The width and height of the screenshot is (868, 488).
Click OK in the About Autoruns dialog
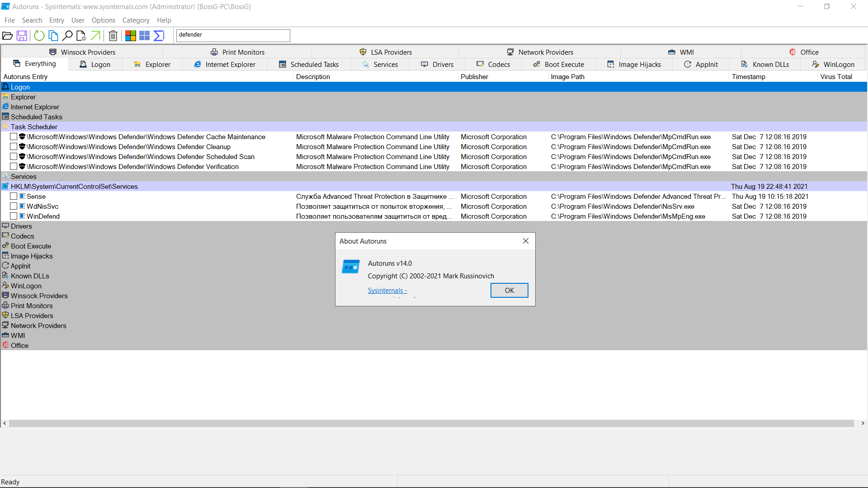[509, 291]
